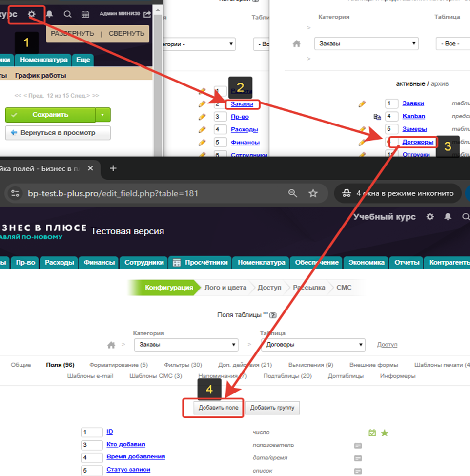Go to the Лого и цвета step
Viewport: 470px width, 476px height.
pos(225,288)
